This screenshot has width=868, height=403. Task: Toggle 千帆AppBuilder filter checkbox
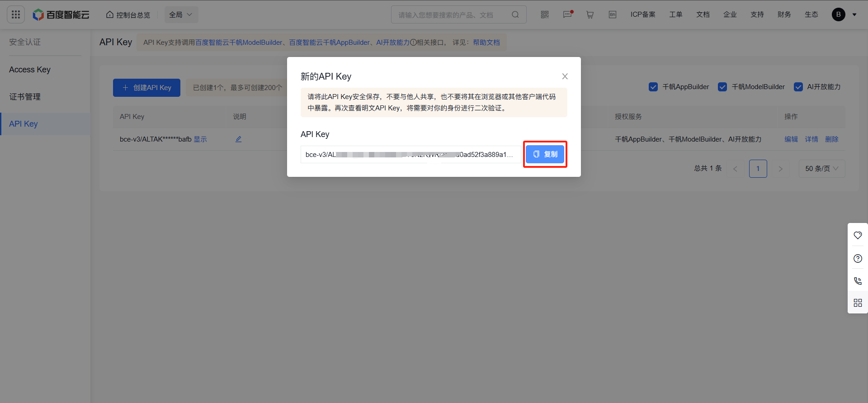(653, 87)
